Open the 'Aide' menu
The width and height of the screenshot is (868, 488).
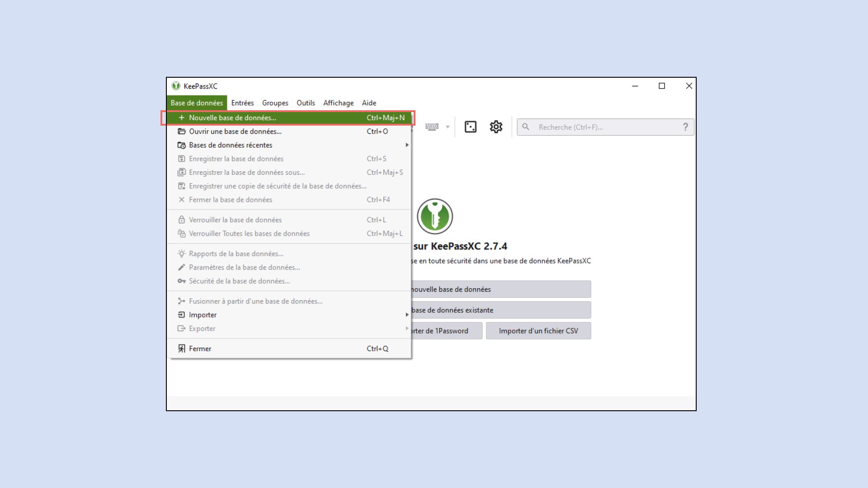pyautogui.click(x=369, y=103)
